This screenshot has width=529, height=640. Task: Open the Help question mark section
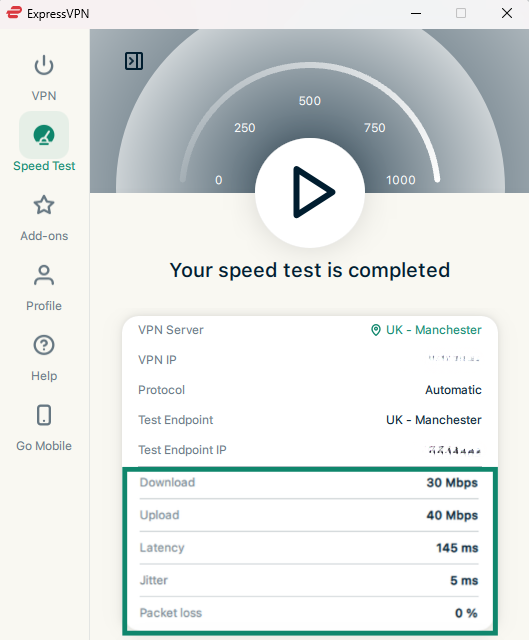(x=44, y=358)
